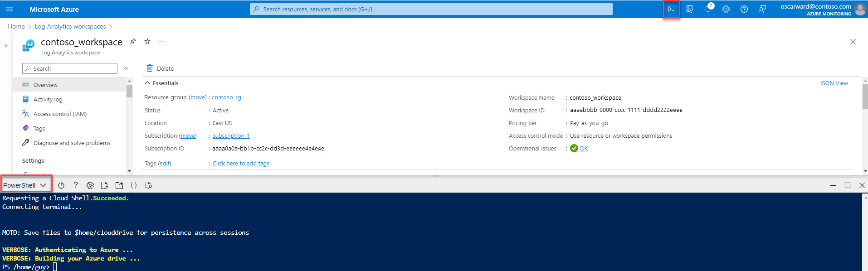
Task: Open the Operational issues OK link
Action: tap(584, 148)
